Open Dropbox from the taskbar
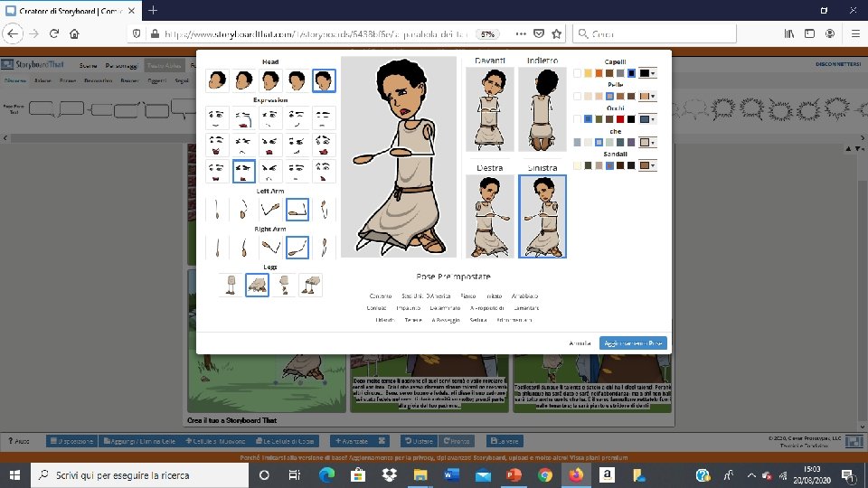 pyautogui.click(x=389, y=475)
